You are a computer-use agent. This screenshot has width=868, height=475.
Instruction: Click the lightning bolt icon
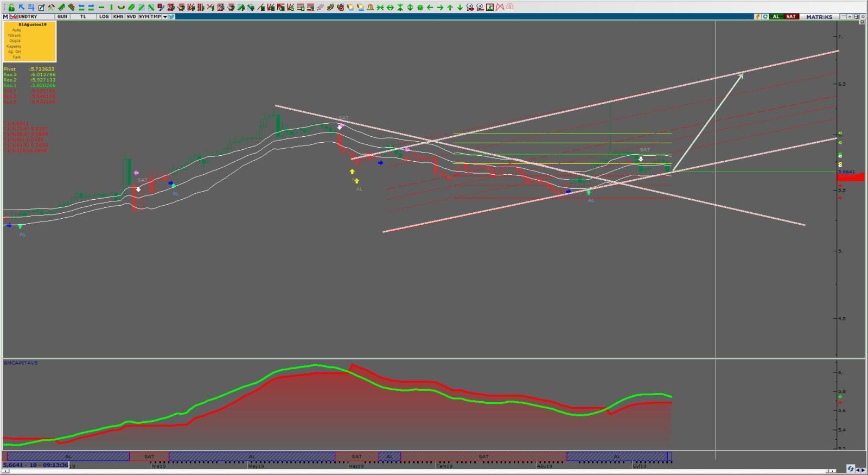click(758, 17)
